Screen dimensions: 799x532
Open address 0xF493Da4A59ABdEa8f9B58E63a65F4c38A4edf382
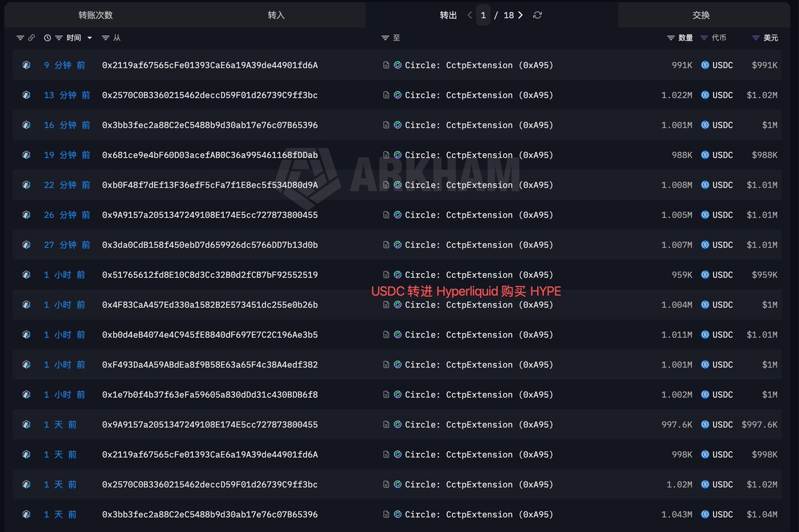(210, 365)
